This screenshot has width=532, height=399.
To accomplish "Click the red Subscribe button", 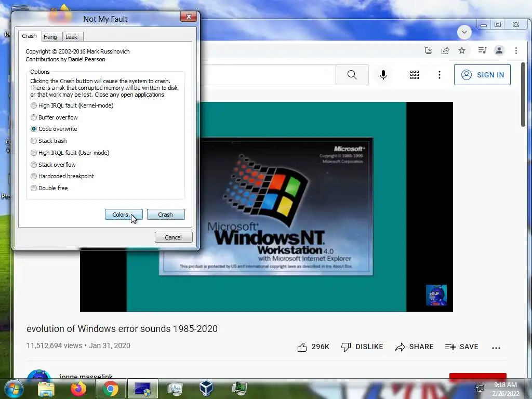I will (x=478, y=376).
